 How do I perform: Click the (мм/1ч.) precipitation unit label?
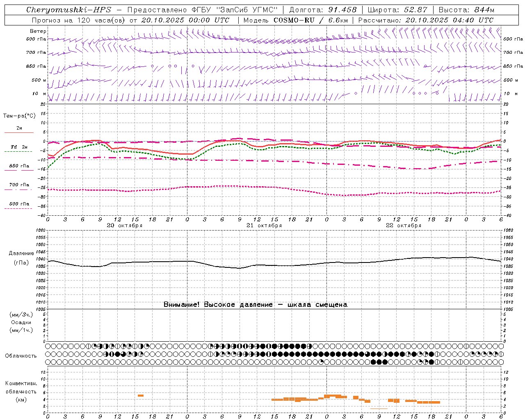tap(21, 330)
